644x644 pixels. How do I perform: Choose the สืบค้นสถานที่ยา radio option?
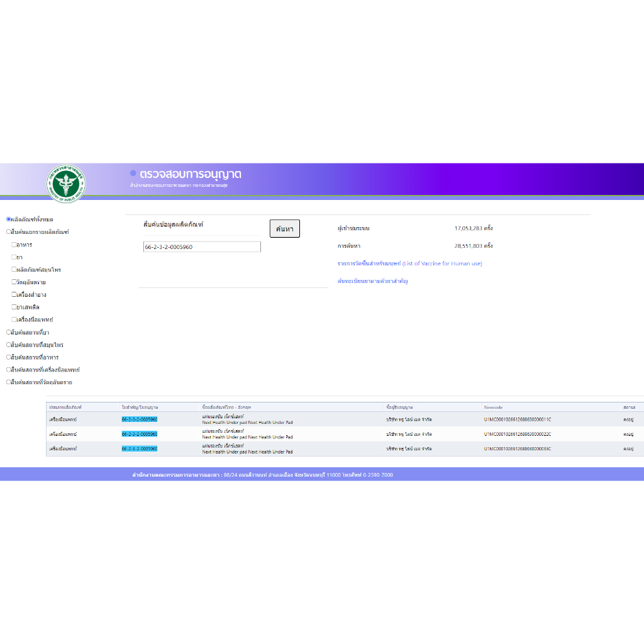pyautogui.click(x=9, y=332)
